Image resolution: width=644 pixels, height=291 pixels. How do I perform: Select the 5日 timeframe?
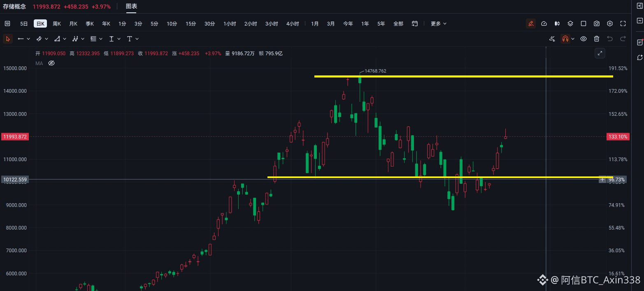pos(24,23)
